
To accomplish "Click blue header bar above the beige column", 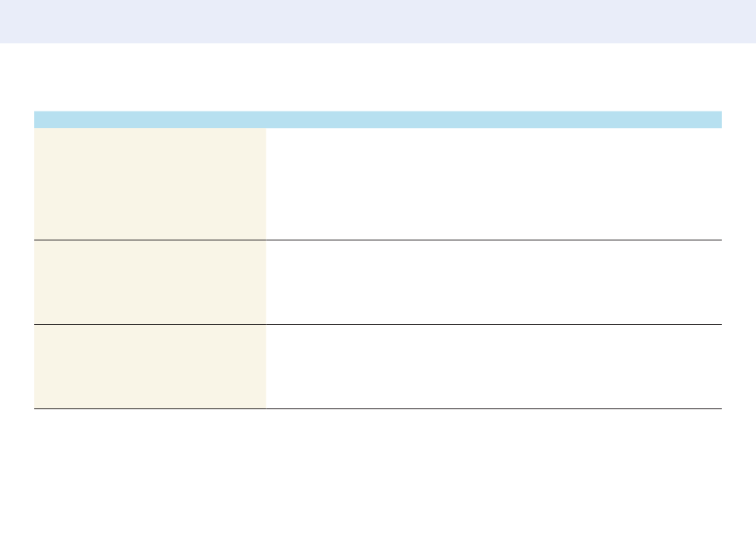I will (x=150, y=119).
